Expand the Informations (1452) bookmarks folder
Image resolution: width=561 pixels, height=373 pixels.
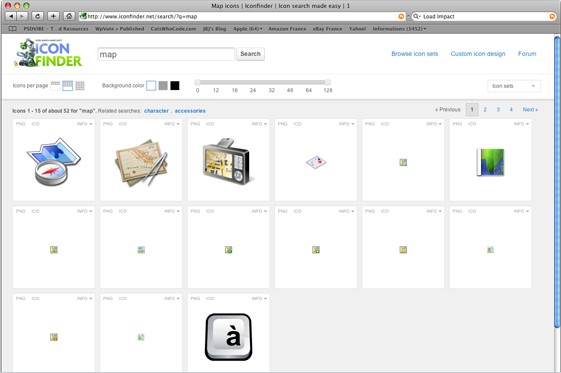pyautogui.click(x=399, y=29)
